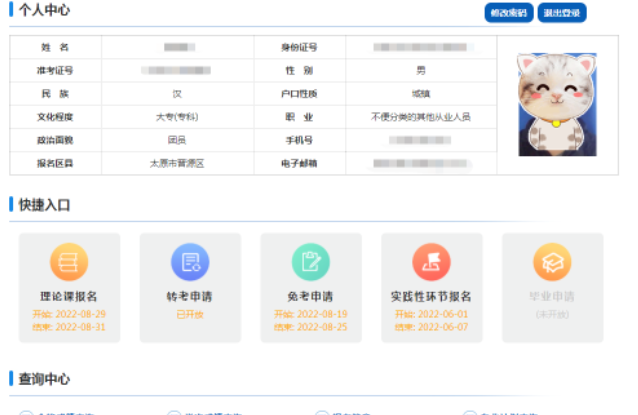This screenshot has width=638, height=415.
Task: Click the 个人中心 section heading
Action: [x=44, y=10]
